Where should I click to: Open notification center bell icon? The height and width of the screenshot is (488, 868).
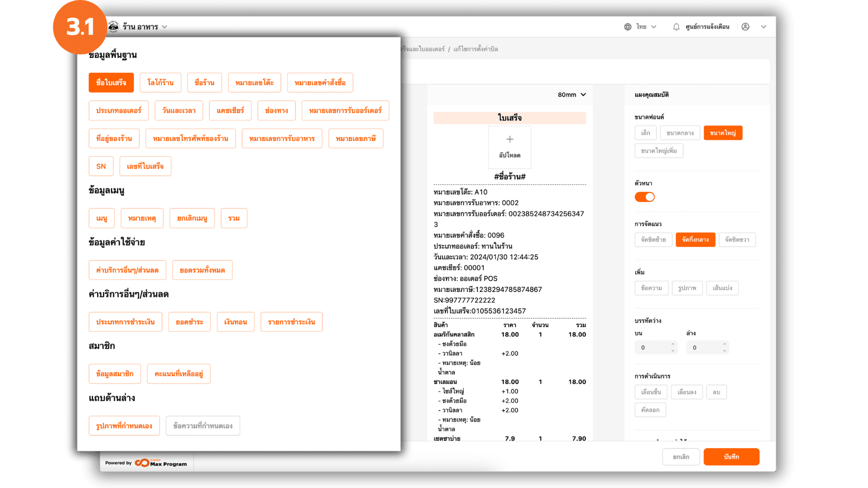pos(676,27)
